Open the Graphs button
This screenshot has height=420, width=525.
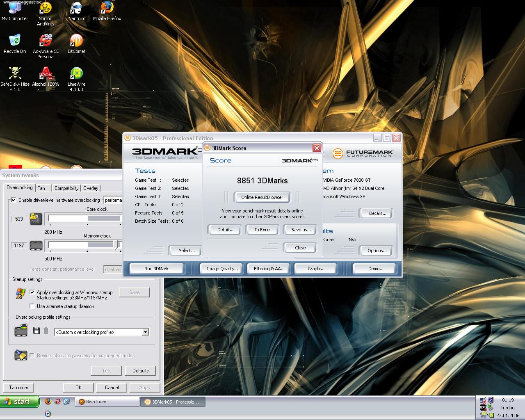[316, 269]
